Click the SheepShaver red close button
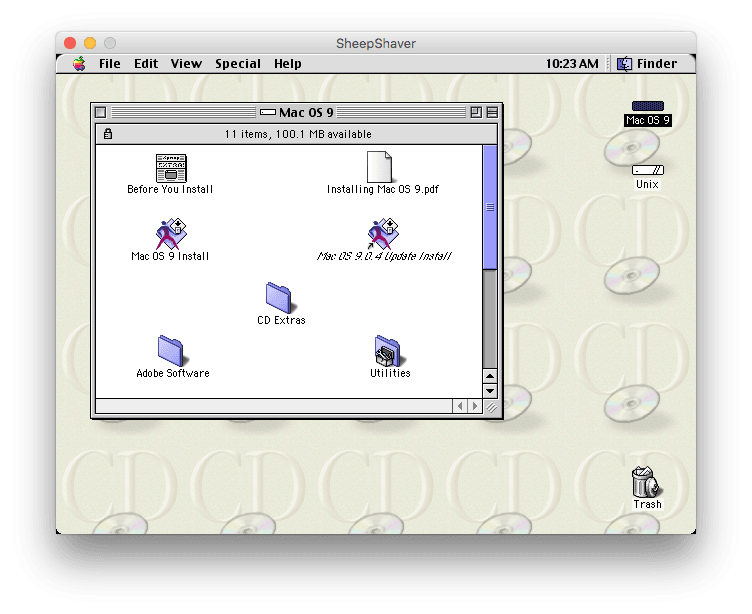 [x=70, y=43]
